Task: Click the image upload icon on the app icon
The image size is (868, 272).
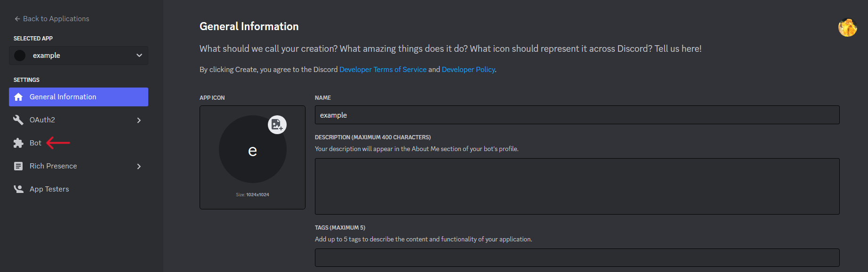Action: tap(277, 125)
